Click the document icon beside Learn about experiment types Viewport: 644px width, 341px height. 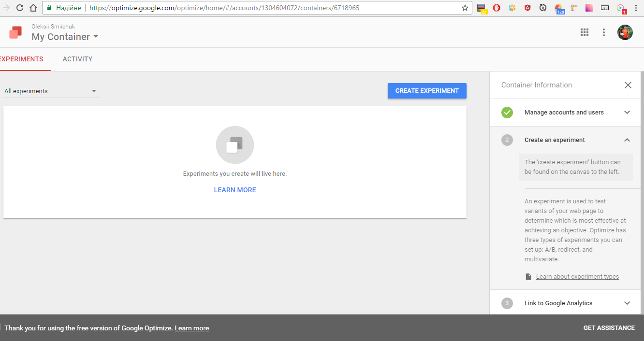coord(528,277)
